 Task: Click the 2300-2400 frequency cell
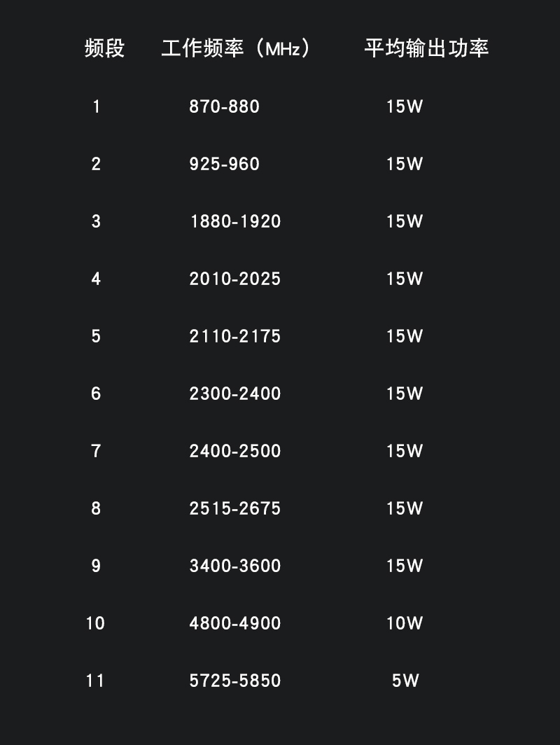(235, 394)
